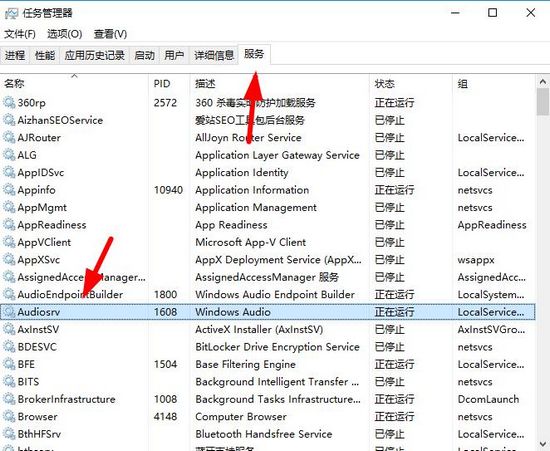The width and height of the screenshot is (550, 451).
Task: Select the BITS service icon
Action: pyautogui.click(x=9, y=382)
